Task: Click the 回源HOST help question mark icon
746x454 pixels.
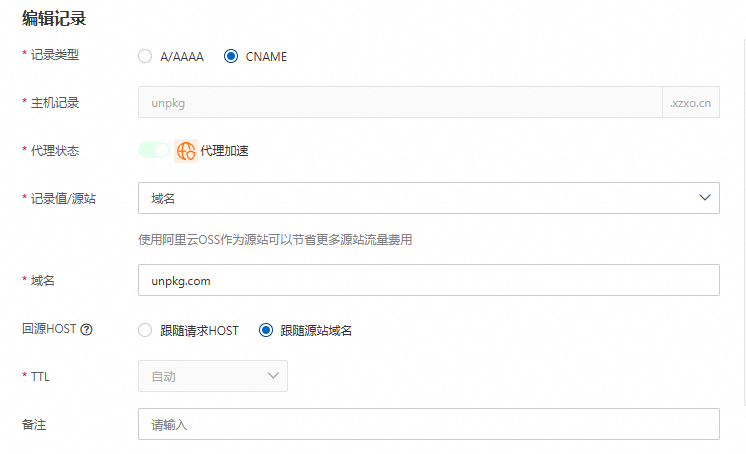Action: 86,329
